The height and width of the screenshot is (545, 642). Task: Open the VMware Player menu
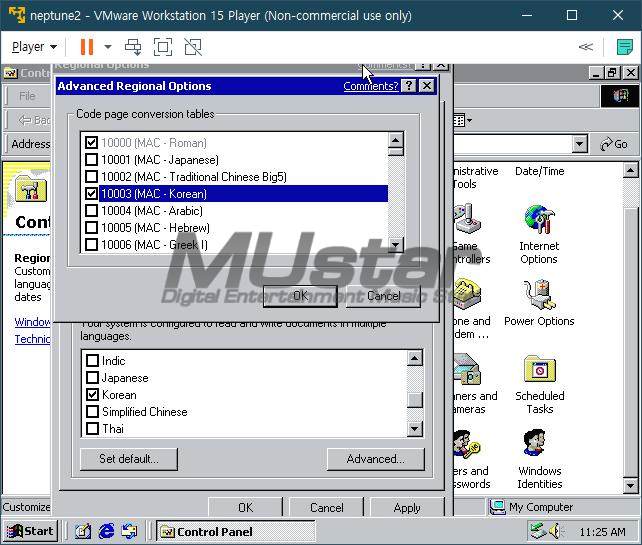[34, 47]
